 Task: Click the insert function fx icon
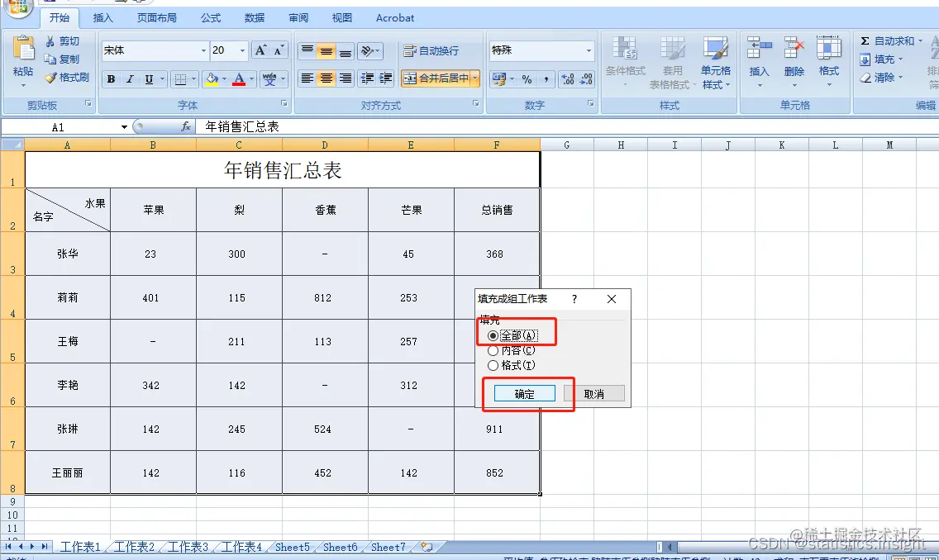[186, 127]
